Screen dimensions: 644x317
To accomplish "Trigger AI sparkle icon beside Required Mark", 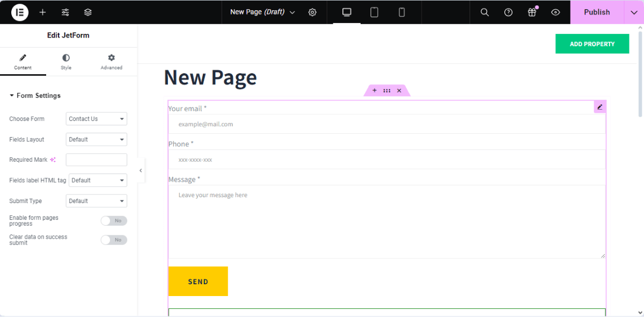I will (x=53, y=159).
